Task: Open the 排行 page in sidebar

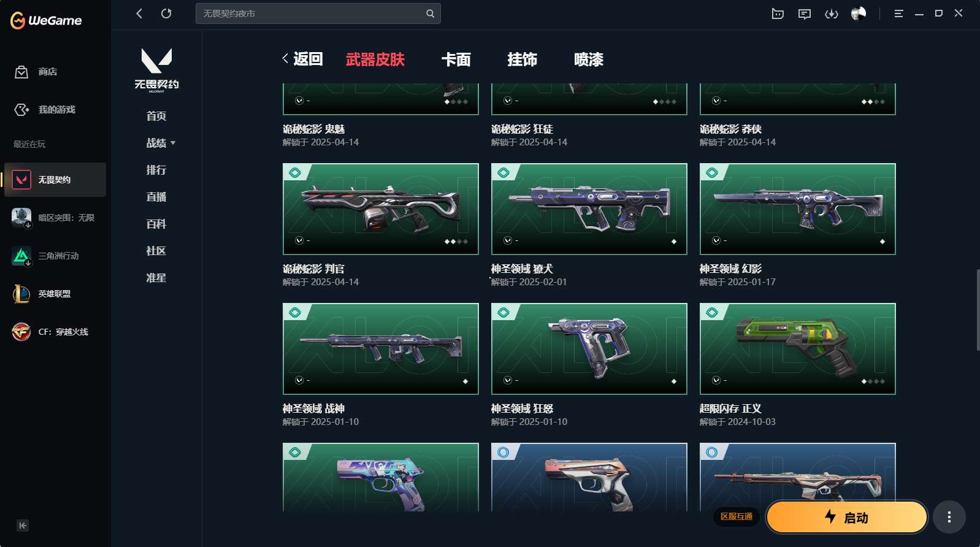Action: pyautogui.click(x=156, y=170)
